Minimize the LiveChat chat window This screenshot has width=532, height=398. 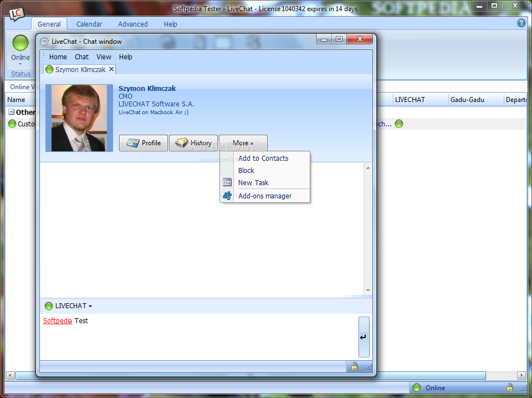click(x=324, y=39)
